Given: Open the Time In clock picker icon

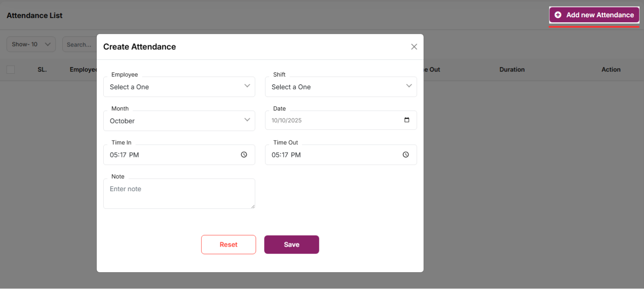Looking at the screenshot, I should pos(244,155).
